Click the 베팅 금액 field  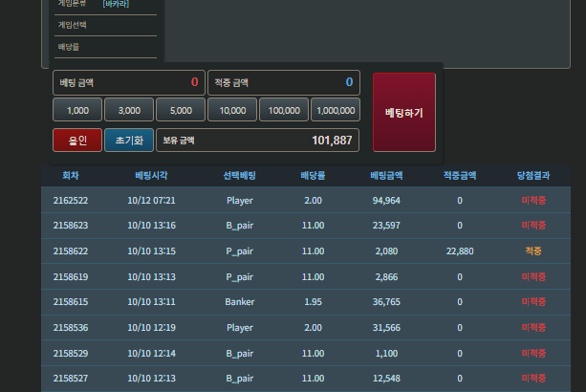(129, 82)
